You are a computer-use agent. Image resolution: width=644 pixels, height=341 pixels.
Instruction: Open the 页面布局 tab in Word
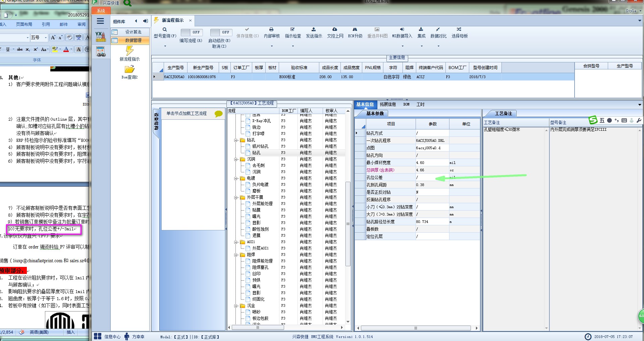24,24
